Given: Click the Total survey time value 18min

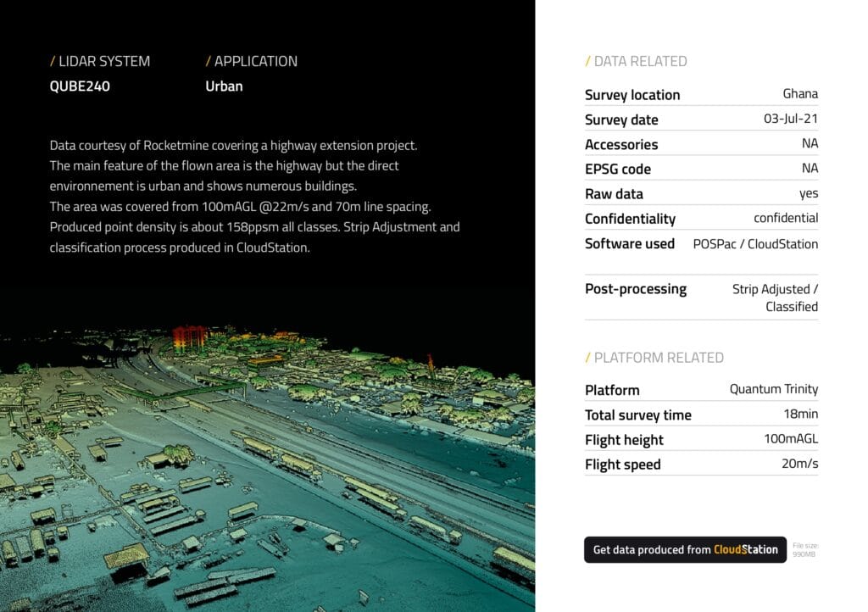Looking at the screenshot, I should [800, 414].
